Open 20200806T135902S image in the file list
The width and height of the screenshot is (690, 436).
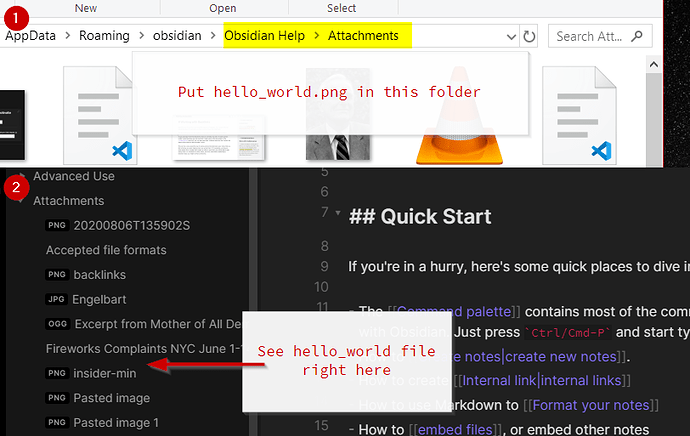(132, 225)
